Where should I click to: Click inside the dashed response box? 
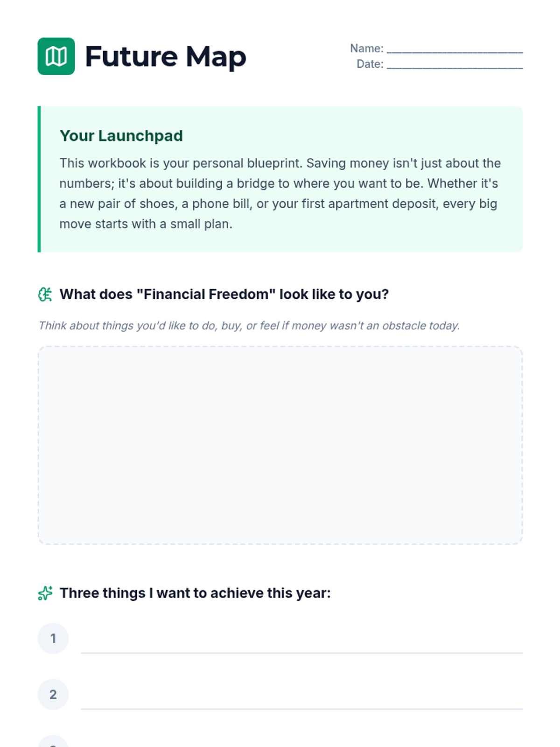[280, 445]
